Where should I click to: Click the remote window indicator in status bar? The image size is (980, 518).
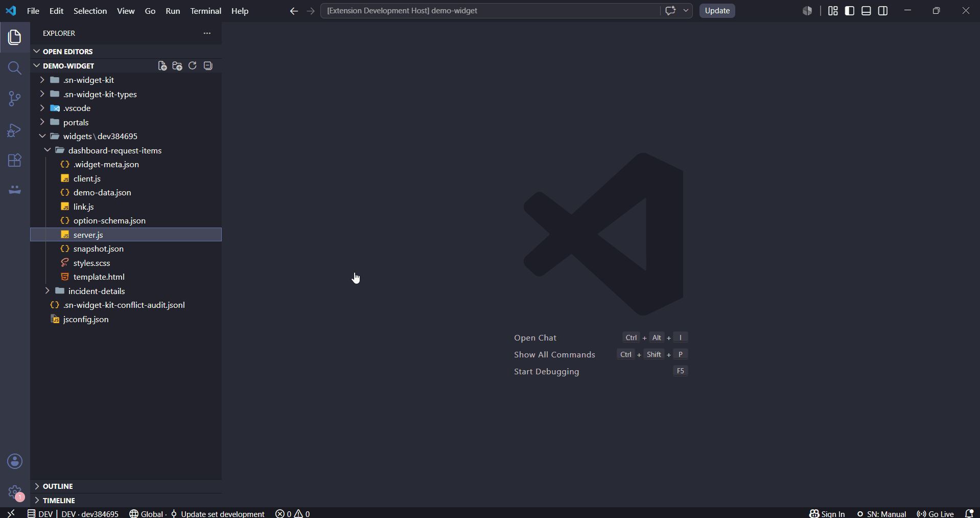tap(11, 513)
